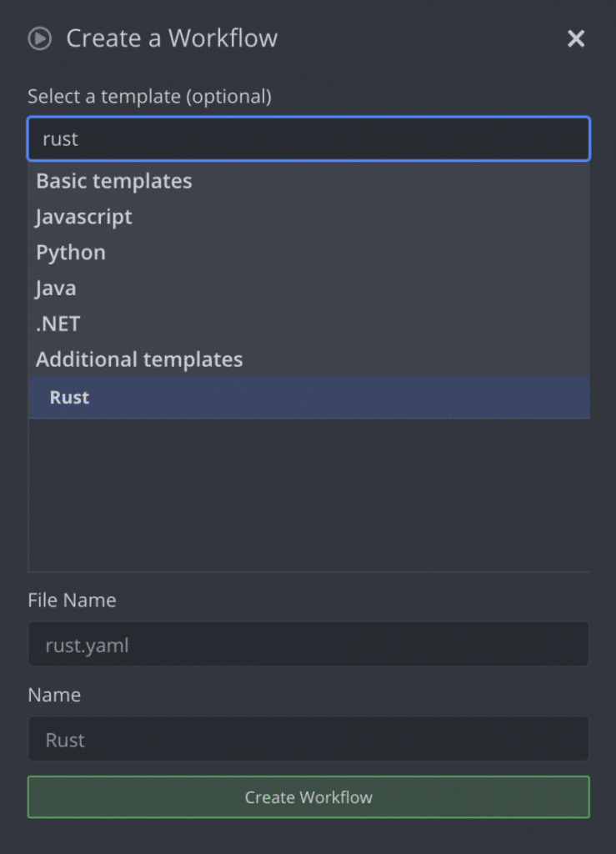Select the highlighted Rust template

(x=308, y=398)
